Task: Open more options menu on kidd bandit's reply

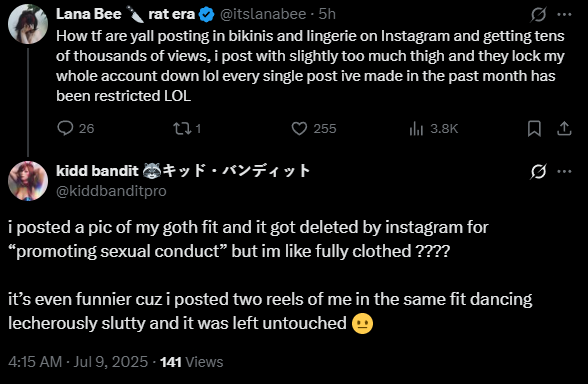Action: coord(564,172)
